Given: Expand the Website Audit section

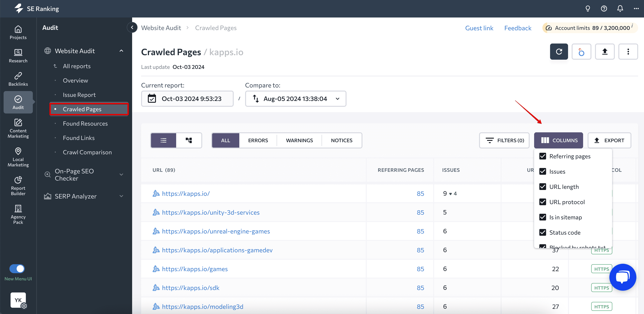Looking at the screenshot, I should click(122, 50).
